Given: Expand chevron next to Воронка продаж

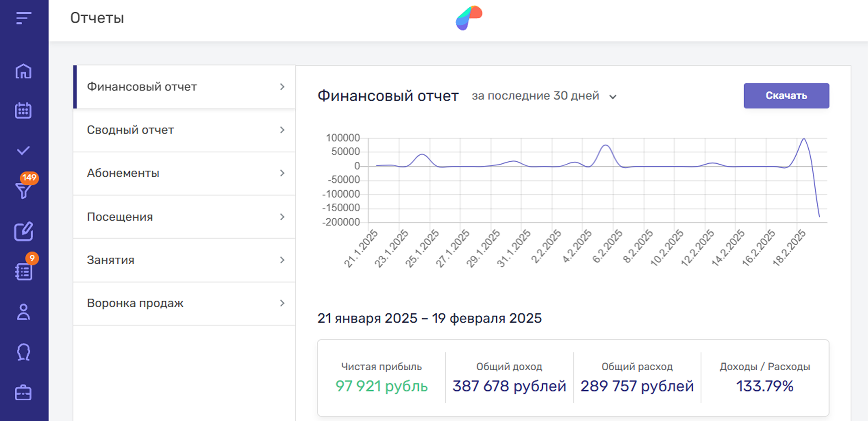Looking at the screenshot, I should point(282,303).
